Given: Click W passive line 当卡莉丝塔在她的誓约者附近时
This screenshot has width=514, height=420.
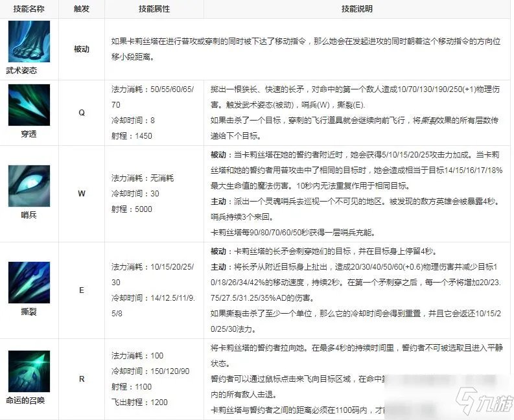Looking at the screenshot, I should pos(356,170).
